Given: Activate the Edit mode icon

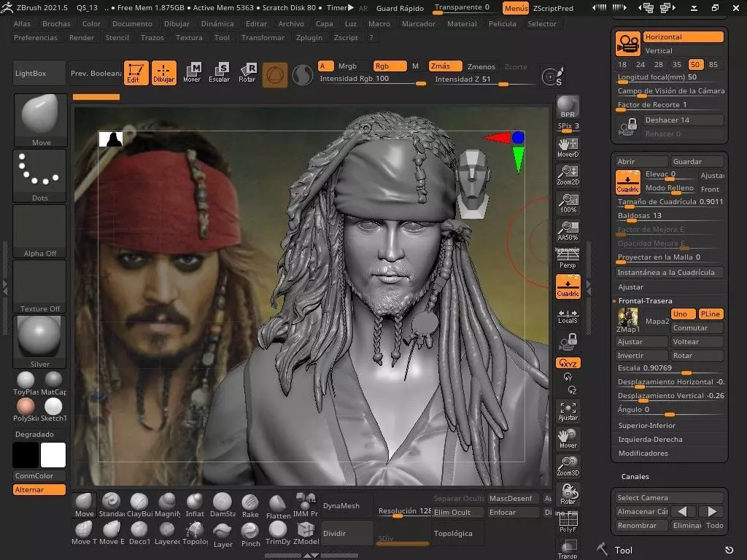Looking at the screenshot, I should click(x=136, y=73).
